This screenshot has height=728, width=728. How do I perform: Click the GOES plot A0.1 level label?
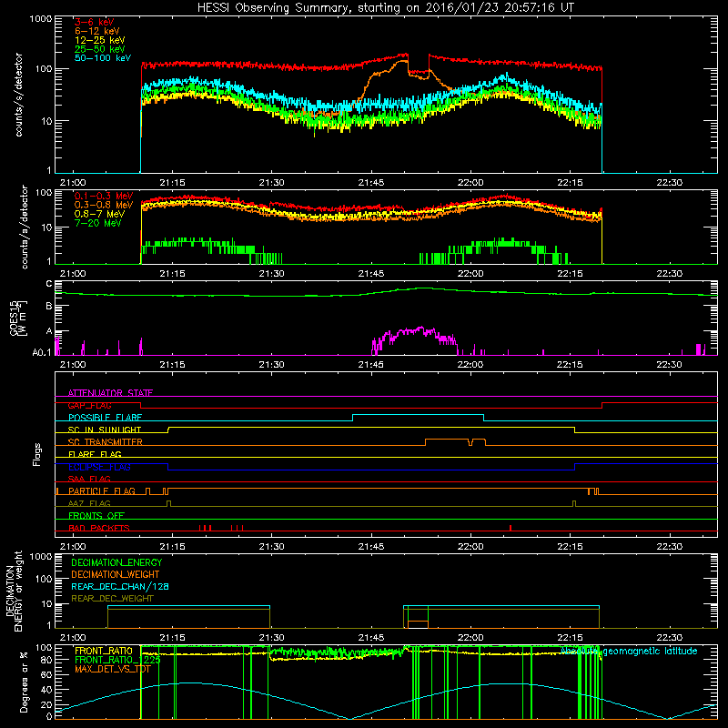[42, 352]
